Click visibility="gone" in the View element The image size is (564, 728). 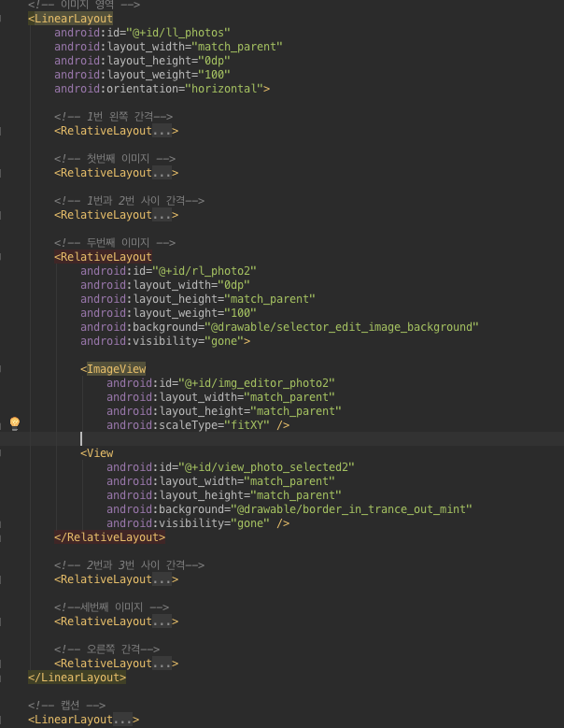pyautogui.click(x=188, y=523)
